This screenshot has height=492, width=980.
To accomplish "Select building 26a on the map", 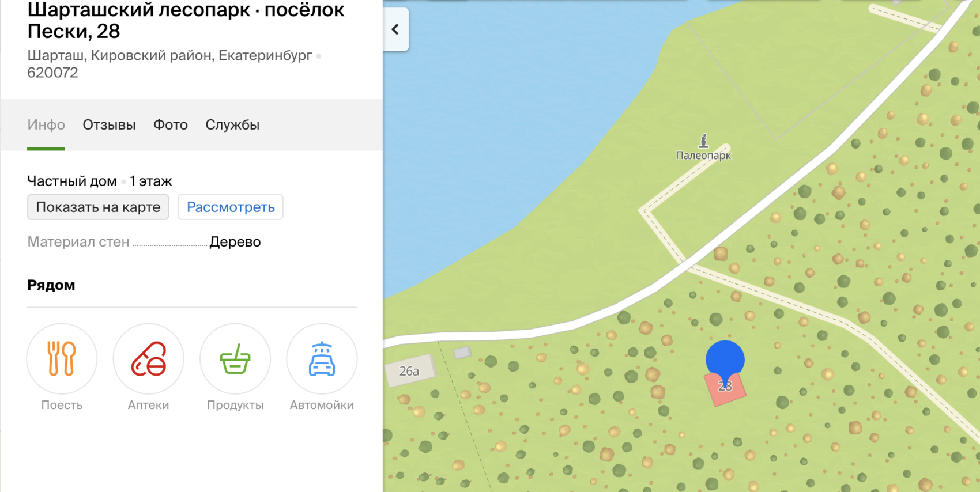I will click(x=409, y=371).
